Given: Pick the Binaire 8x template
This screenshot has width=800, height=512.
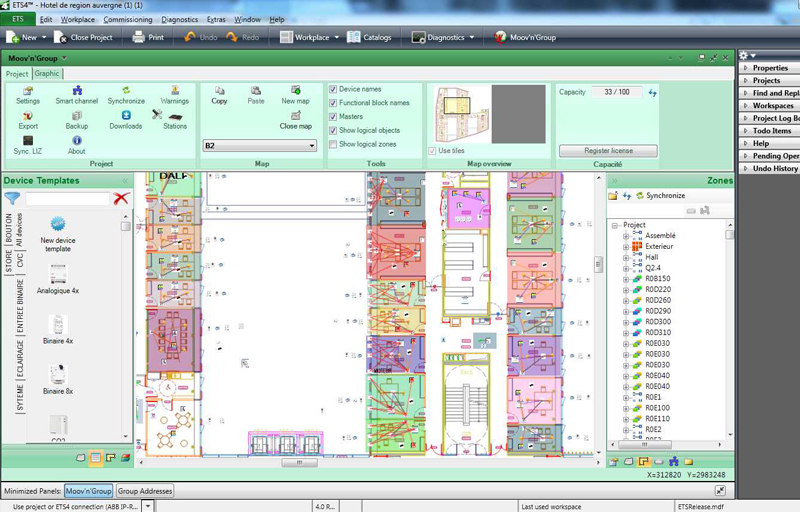Looking at the screenshot, I should click(x=58, y=380).
